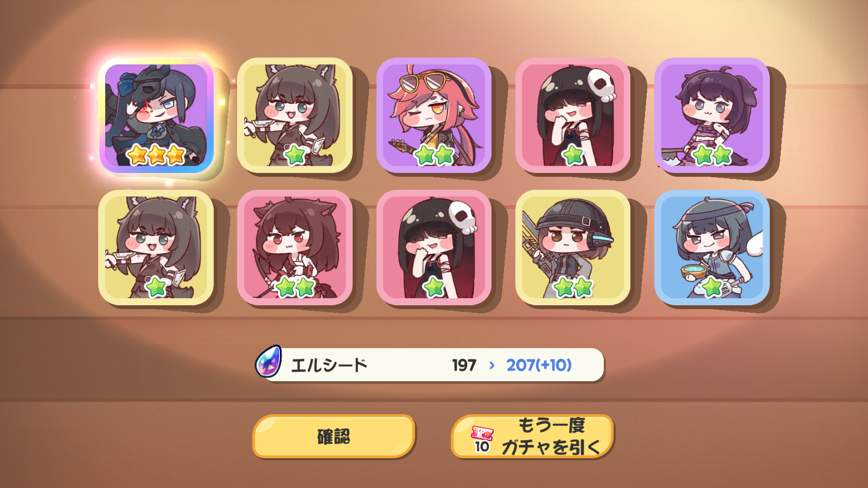The height and width of the screenshot is (488, 868).
Task: Click the 確認 confirm button
Action: pos(334,436)
